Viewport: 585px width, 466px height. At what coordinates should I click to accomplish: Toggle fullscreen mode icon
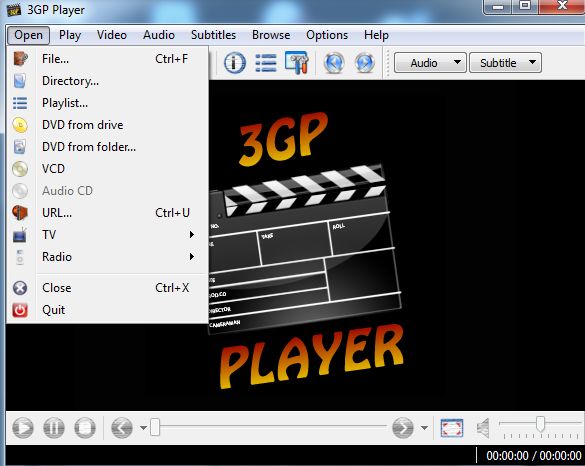tap(452, 428)
